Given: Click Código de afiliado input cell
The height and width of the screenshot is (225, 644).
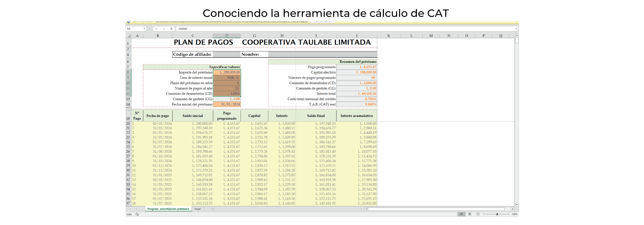Looking at the screenshot, I should [227, 54].
